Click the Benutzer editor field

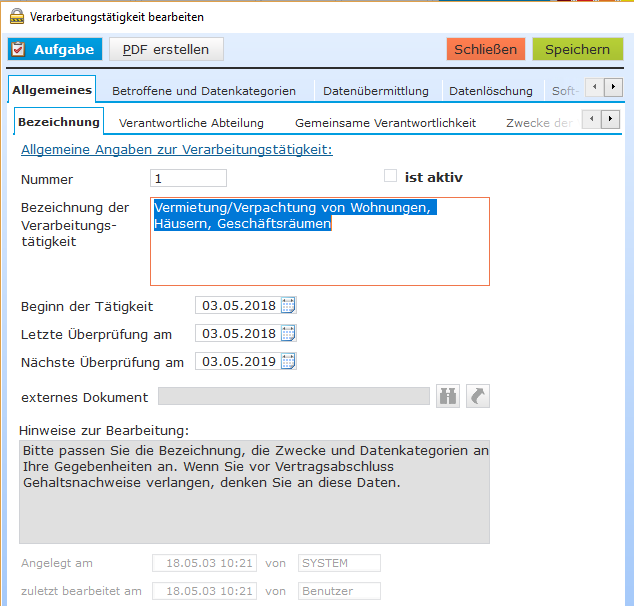tap(339, 591)
